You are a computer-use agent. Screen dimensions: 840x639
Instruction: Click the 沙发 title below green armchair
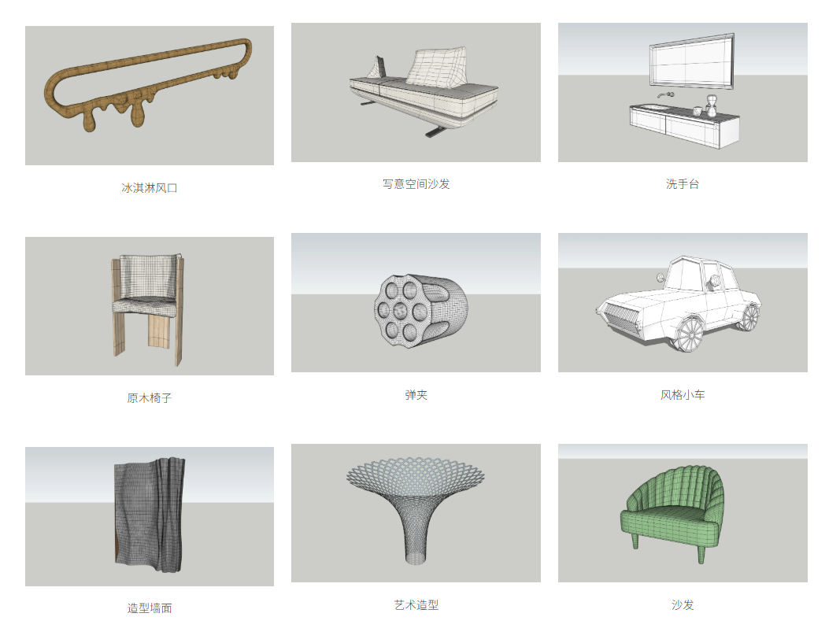(x=682, y=605)
